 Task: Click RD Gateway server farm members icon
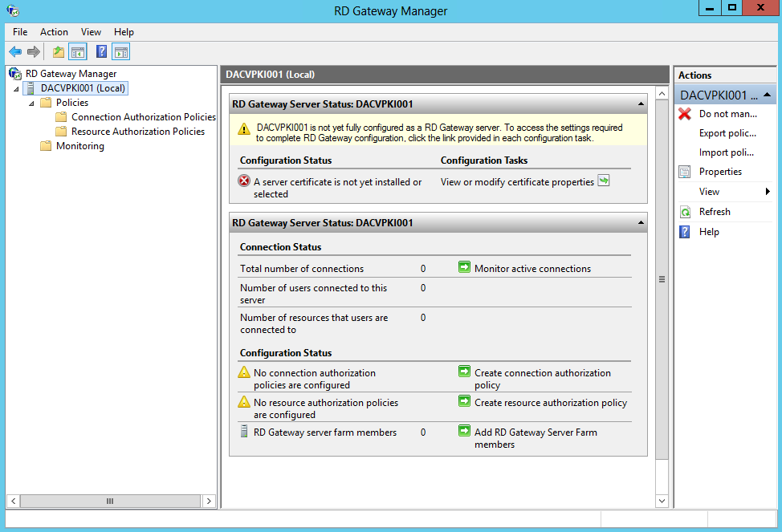[x=244, y=431]
